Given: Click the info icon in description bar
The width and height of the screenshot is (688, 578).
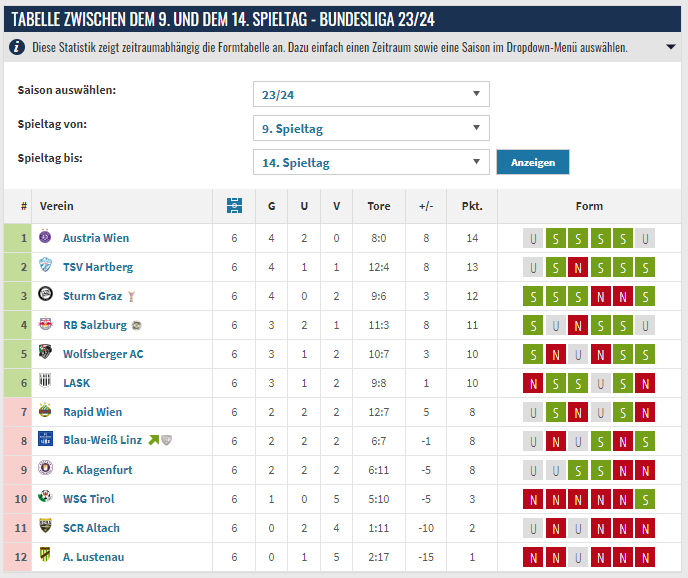Looking at the screenshot, I should tap(18, 47).
